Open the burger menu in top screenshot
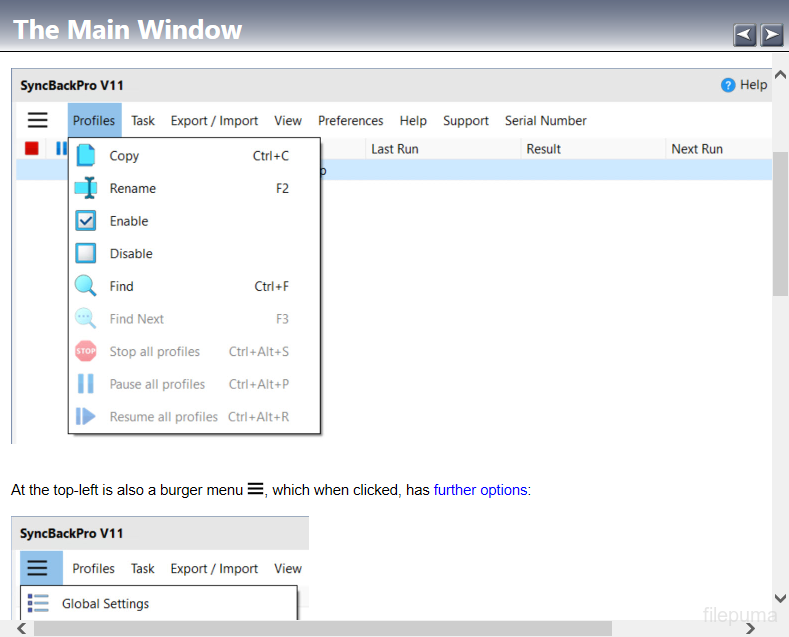The width and height of the screenshot is (789, 637). [38, 120]
